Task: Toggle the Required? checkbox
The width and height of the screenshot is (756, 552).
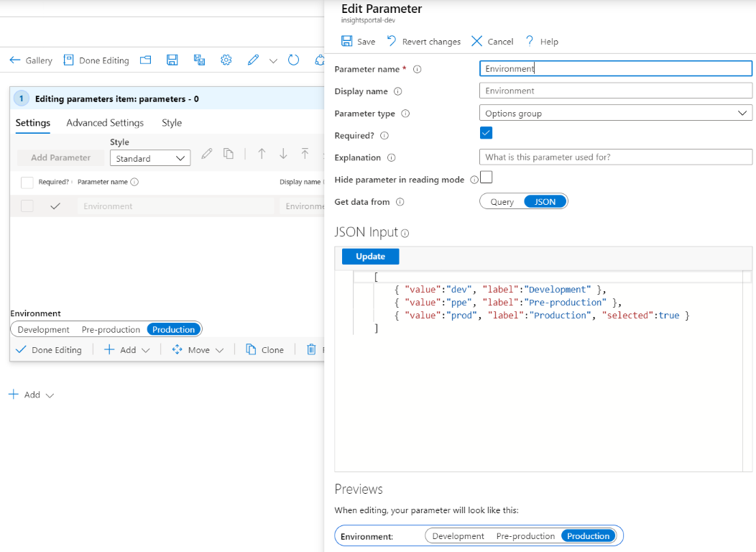Action: click(x=487, y=134)
